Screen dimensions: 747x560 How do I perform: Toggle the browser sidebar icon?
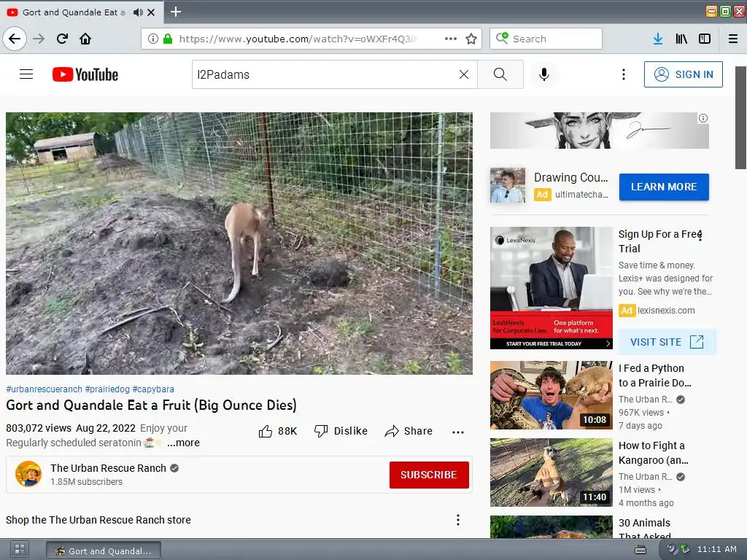705,39
